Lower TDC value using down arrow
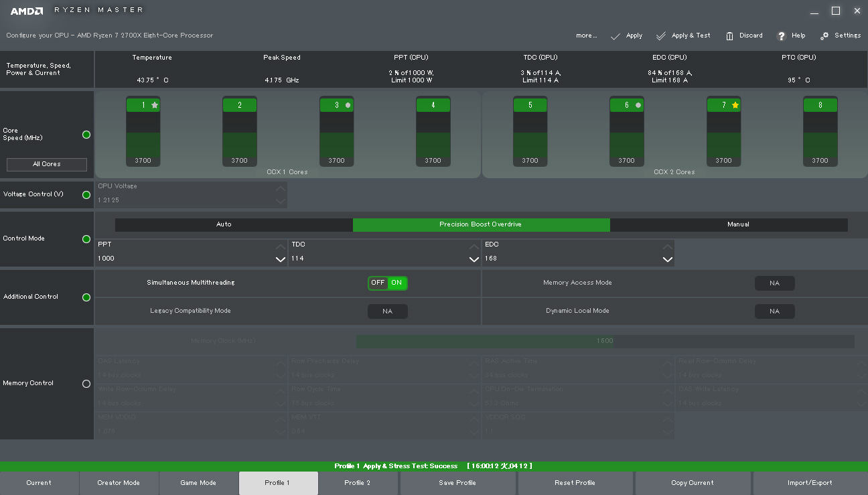The width and height of the screenshot is (868, 495). pos(474,259)
